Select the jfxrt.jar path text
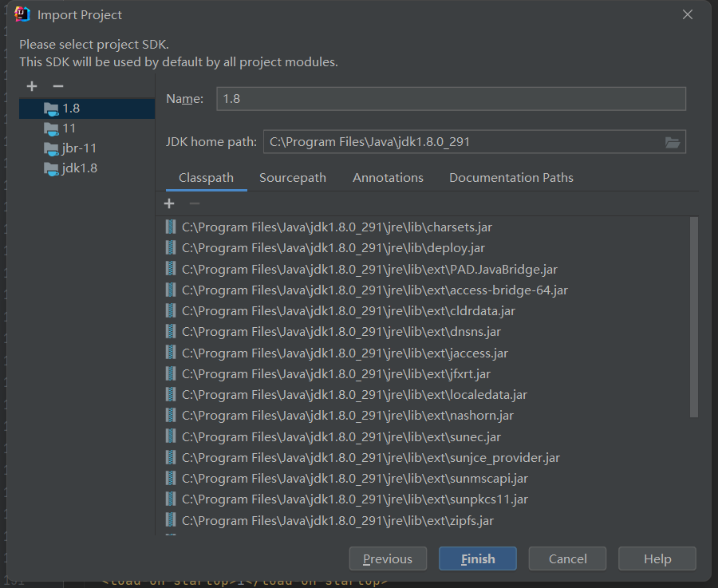The width and height of the screenshot is (718, 588). 336,374
